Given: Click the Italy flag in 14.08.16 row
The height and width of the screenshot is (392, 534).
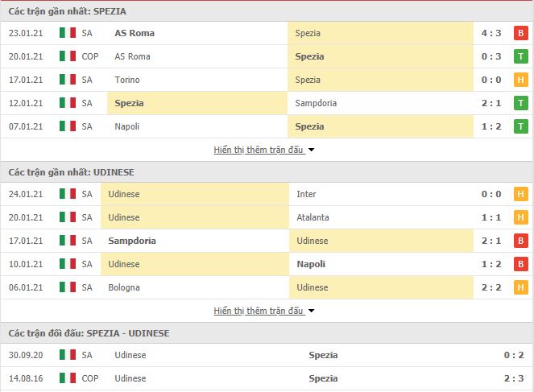Looking at the screenshot, I should click(68, 378).
